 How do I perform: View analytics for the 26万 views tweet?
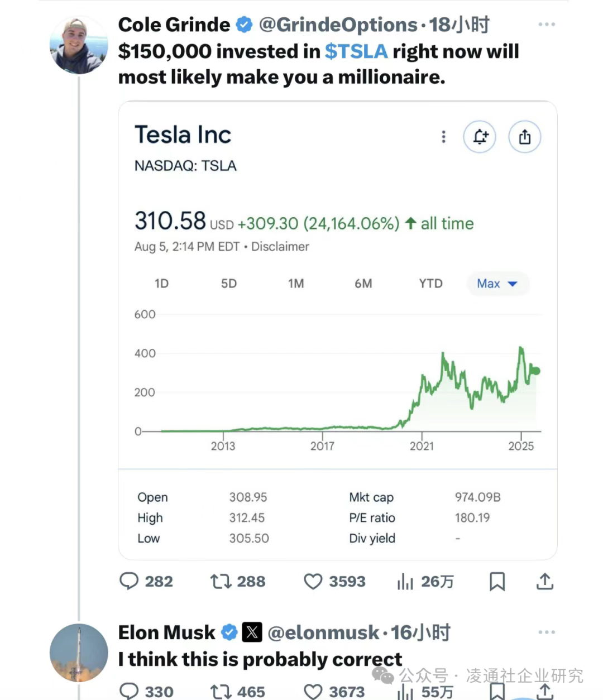(405, 582)
